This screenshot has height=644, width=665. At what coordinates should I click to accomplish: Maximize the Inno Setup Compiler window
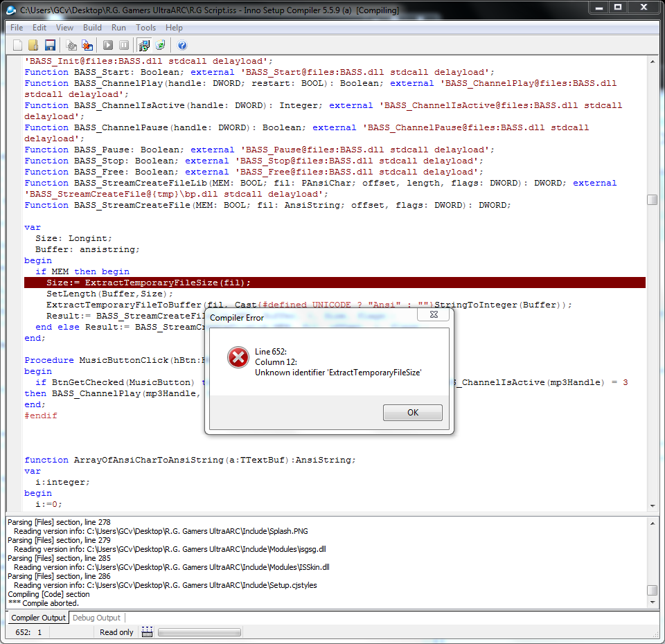tap(619, 7)
